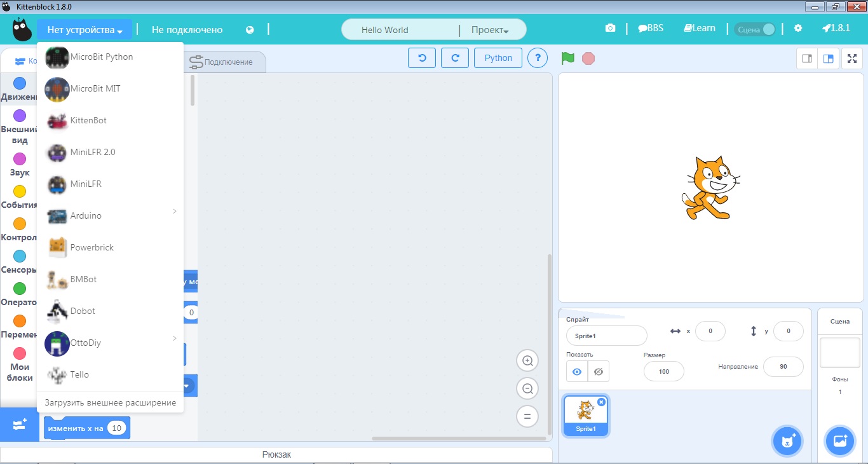Viewport: 868px width, 464px height.
Task: Edit the Направление direction field
Action: 783,367
